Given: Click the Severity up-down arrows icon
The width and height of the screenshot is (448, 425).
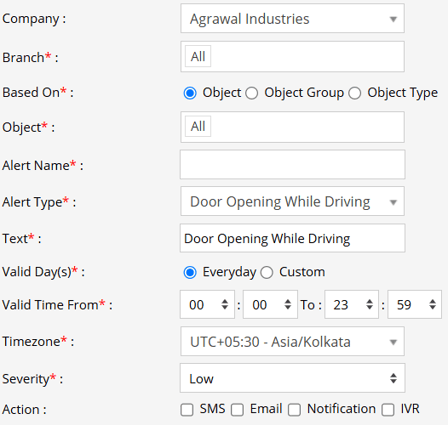Looking at the screenshot, I should 393,378.
